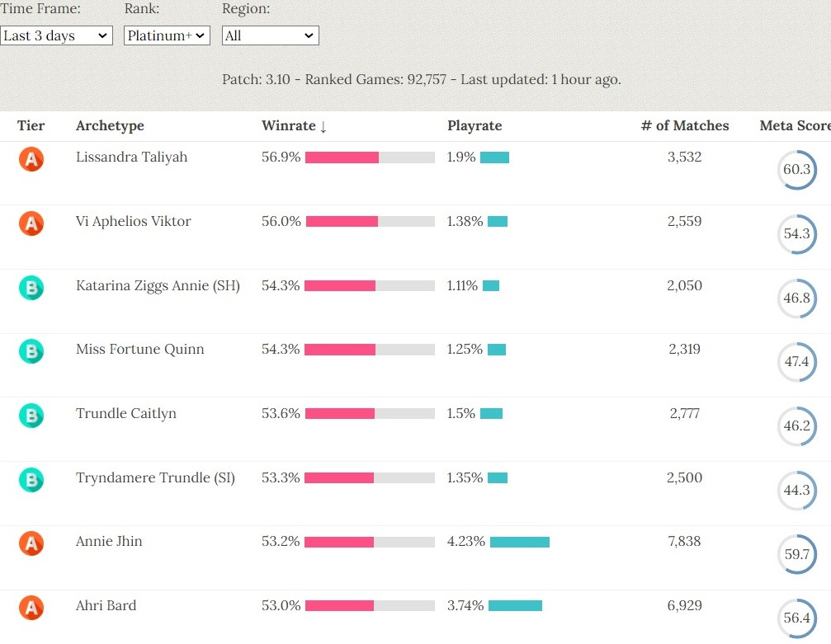The height and width of the screenshot is (644, 831).
Task: Open the Time Frame dropdown
Action: click(56, 35)
